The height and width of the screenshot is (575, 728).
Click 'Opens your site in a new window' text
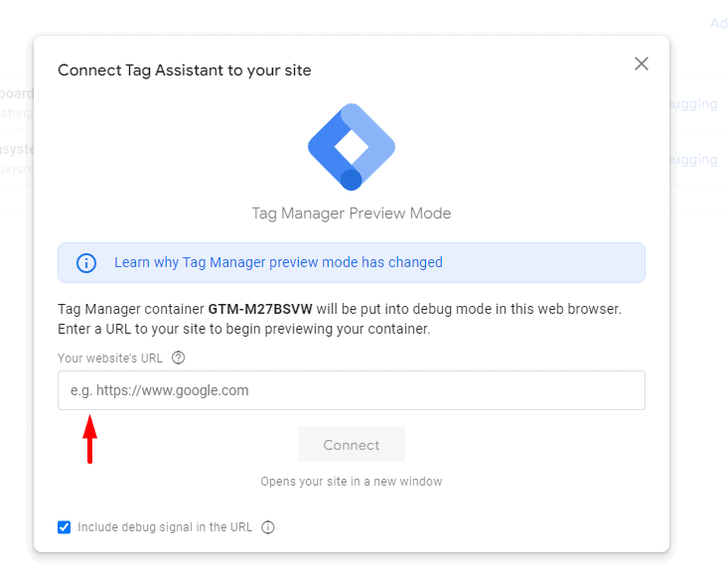tap(352, 482)
